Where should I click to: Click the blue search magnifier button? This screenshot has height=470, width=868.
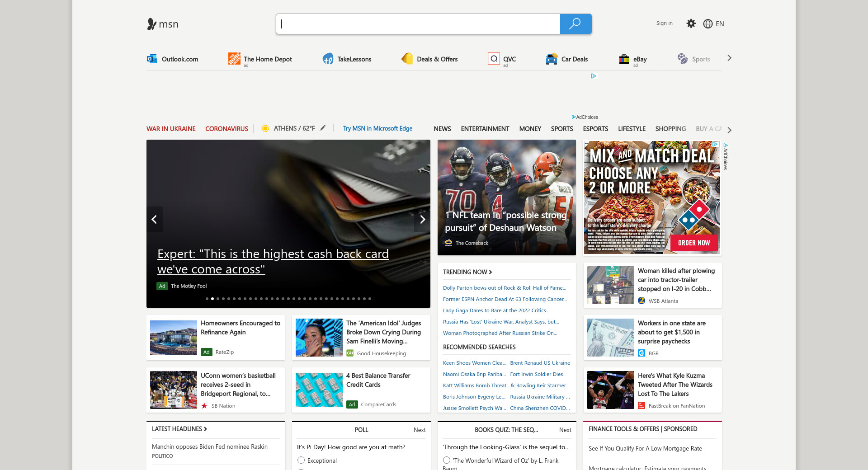576,24
